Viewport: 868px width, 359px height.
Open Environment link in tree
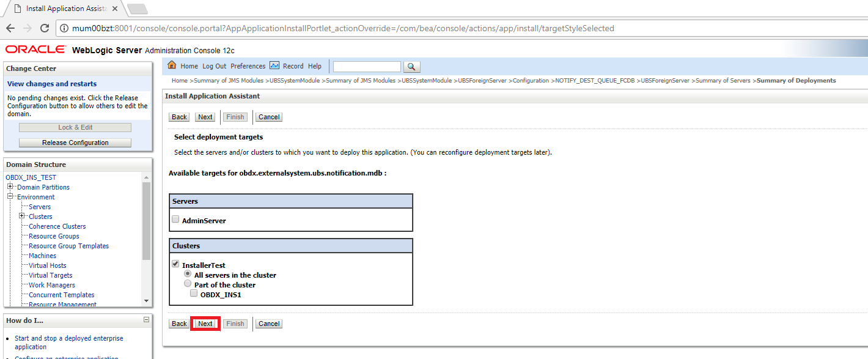[36, 197]
